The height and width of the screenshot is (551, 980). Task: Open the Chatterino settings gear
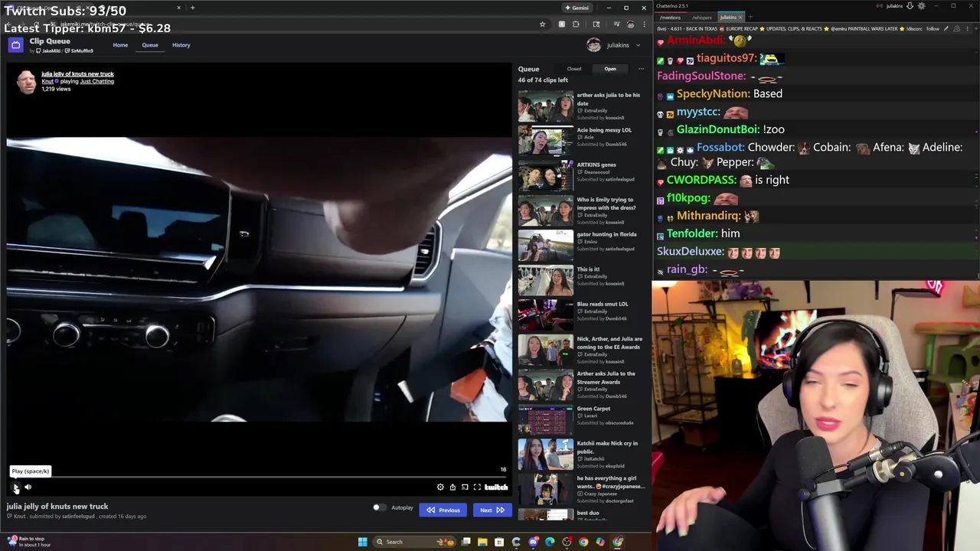[x=921, y=6]
